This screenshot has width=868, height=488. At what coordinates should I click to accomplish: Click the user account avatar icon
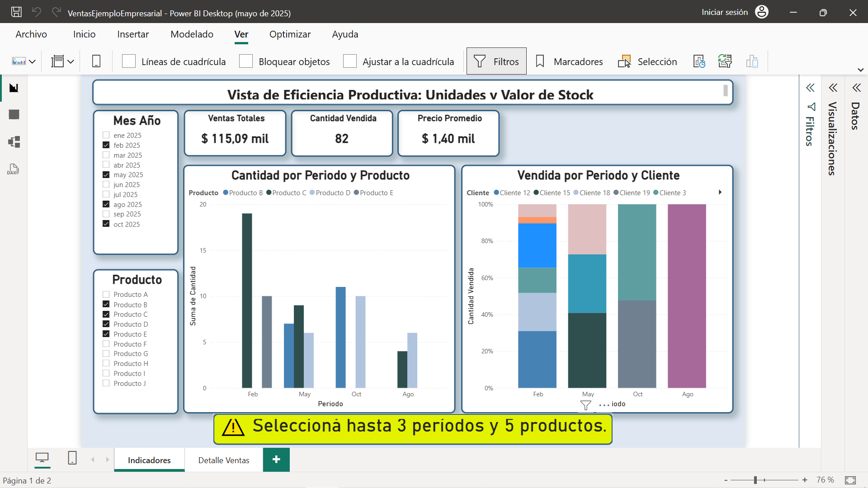click(762, 12)
